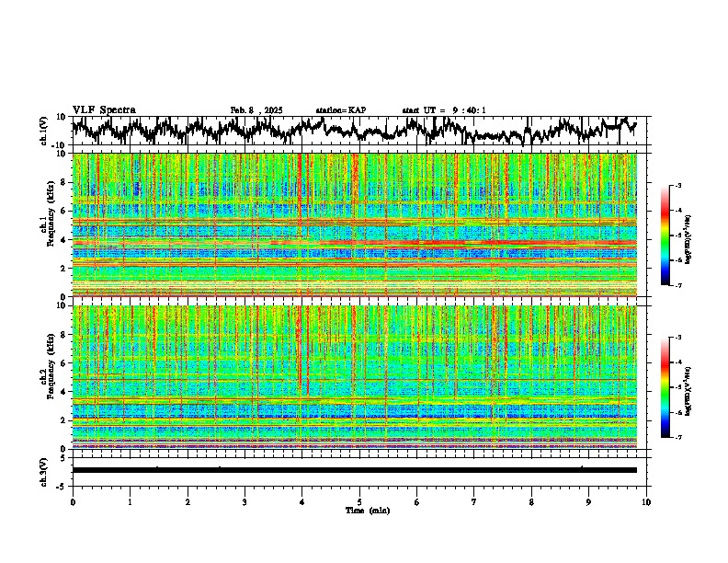Click the "VLF Spectra" title text
This screenshot has height=563, width=728.
[104, 110]
